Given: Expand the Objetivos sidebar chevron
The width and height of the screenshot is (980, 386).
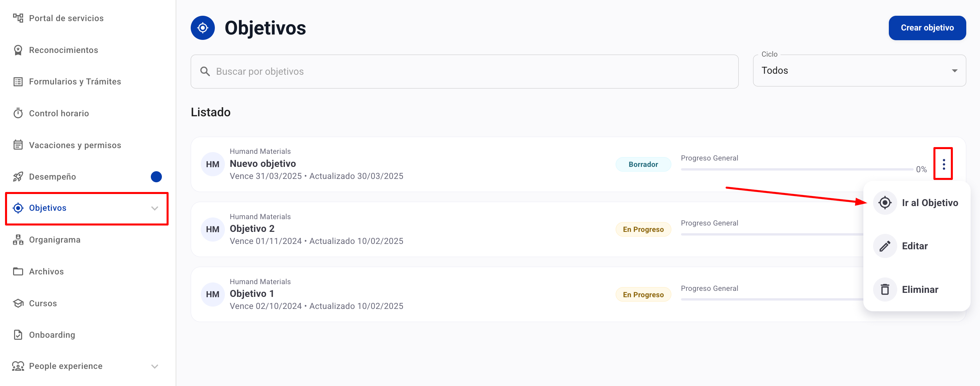Looking at the screenshot, I should point(155,208).
